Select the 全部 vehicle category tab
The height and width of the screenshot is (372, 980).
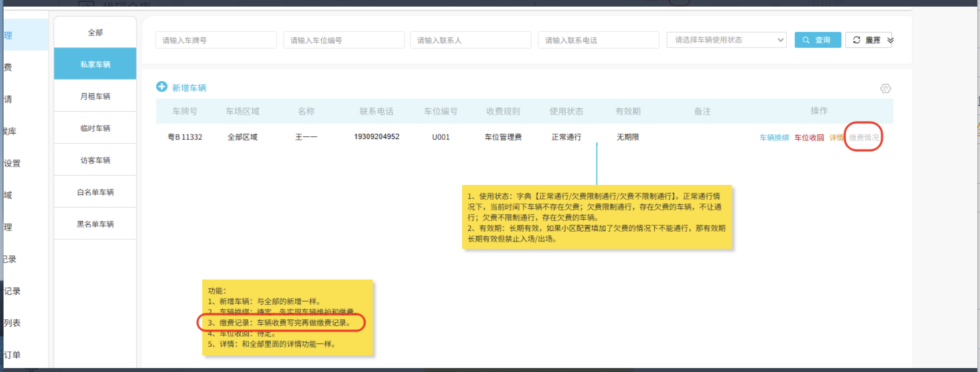95,33
